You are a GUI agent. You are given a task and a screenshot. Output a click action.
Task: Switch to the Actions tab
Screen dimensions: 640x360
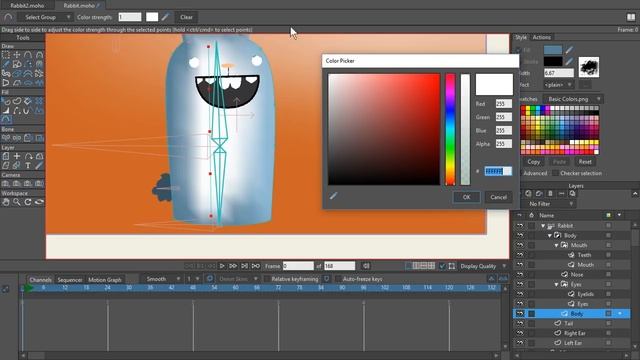point(542,37)
